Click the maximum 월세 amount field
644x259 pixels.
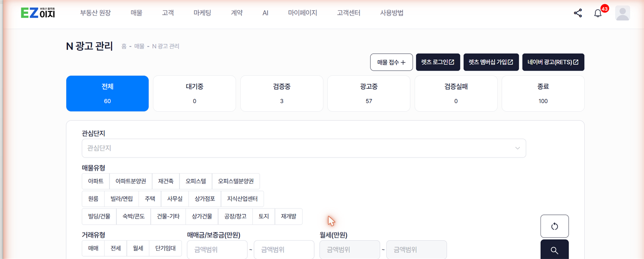tap(416, 250)
